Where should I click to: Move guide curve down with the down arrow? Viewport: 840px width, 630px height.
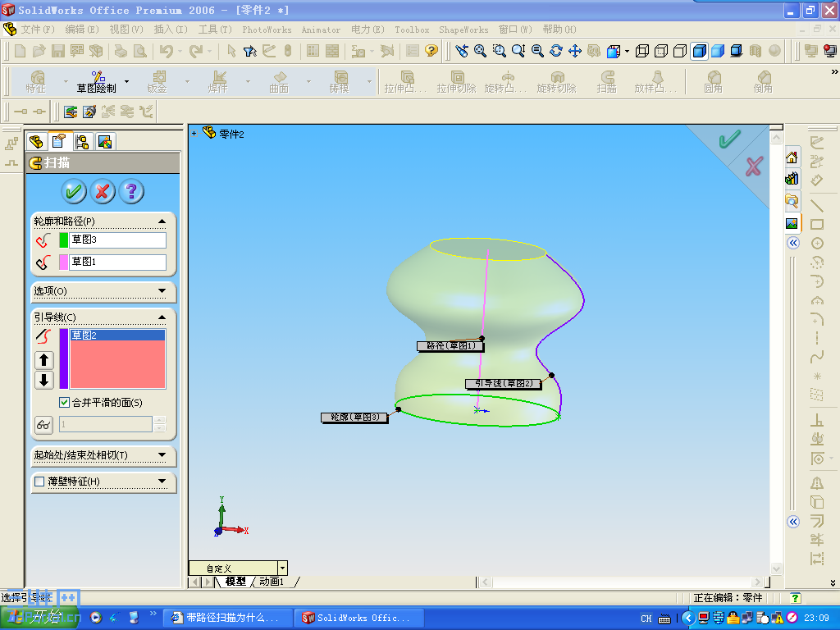pos(44,381)
